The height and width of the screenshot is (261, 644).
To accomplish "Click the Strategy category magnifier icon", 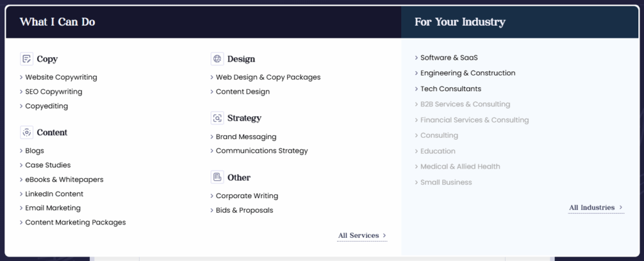I will [217, 118].
